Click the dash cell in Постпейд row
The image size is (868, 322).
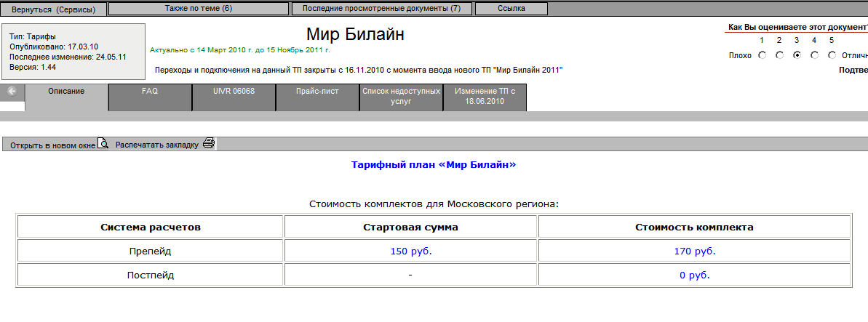pyautogui.click(x=411, y=275)
